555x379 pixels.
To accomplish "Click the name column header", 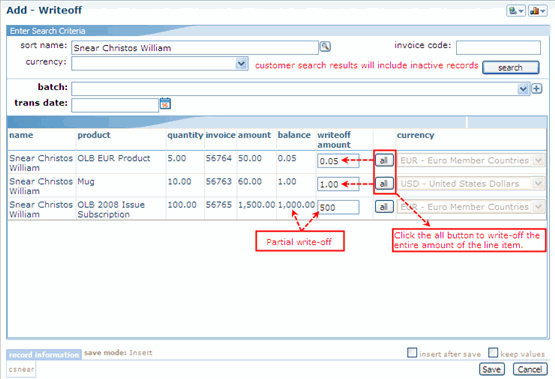I will coord(21,135).
